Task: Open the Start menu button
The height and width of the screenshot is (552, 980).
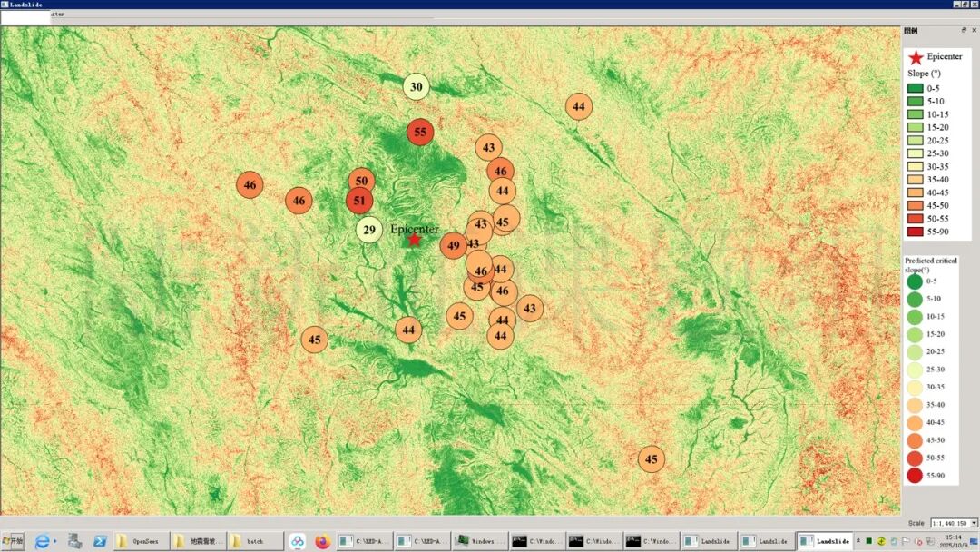Action: click(x=14, y=541)
